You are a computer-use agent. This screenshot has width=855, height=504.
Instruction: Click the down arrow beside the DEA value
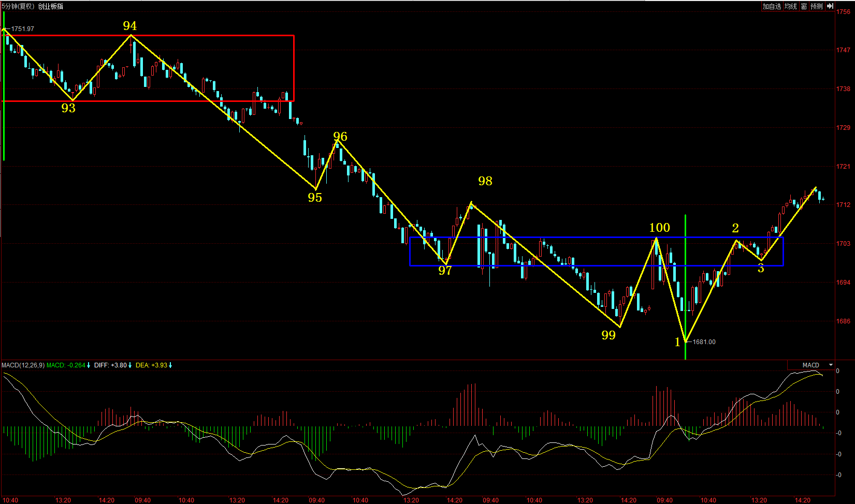(170, 365)
